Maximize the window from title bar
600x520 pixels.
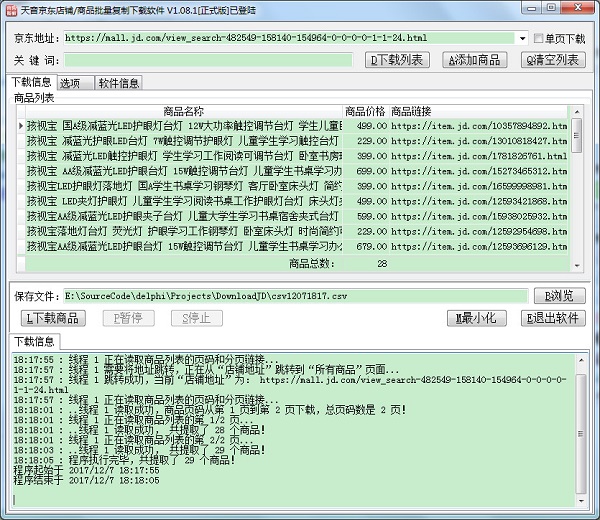tap(551, 8)
